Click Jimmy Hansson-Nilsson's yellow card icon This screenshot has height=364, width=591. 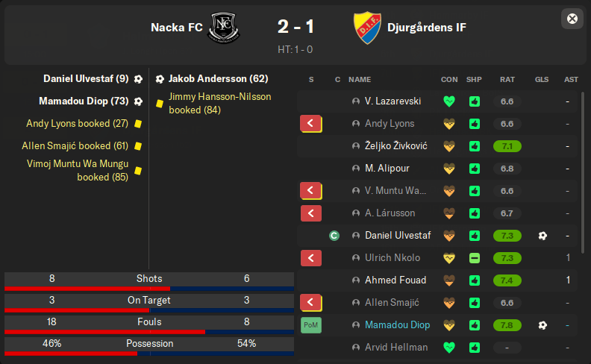[159, 104]
